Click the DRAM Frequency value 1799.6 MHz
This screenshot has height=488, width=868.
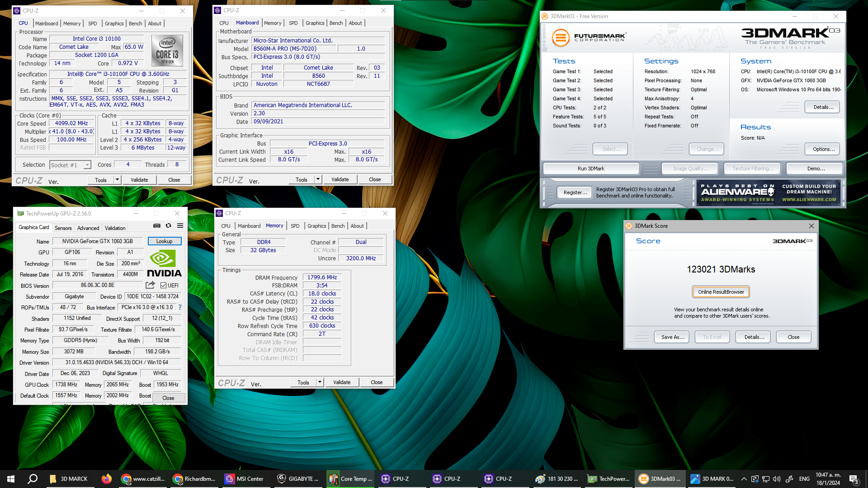pos(322,277)
